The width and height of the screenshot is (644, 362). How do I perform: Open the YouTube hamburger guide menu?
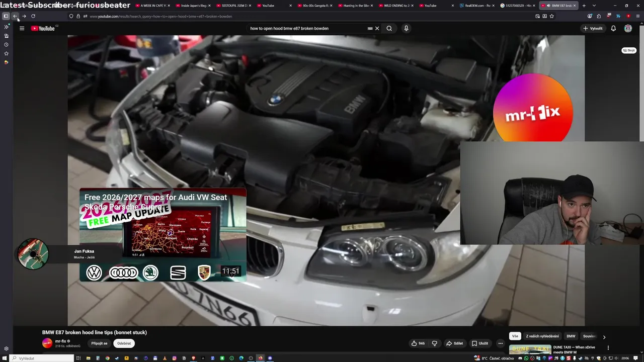tap(22, 28)
